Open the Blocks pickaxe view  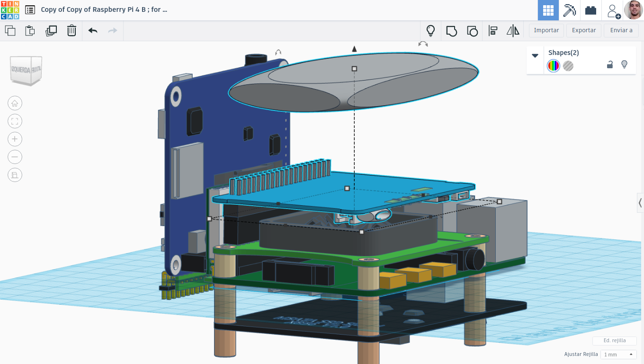569,10
